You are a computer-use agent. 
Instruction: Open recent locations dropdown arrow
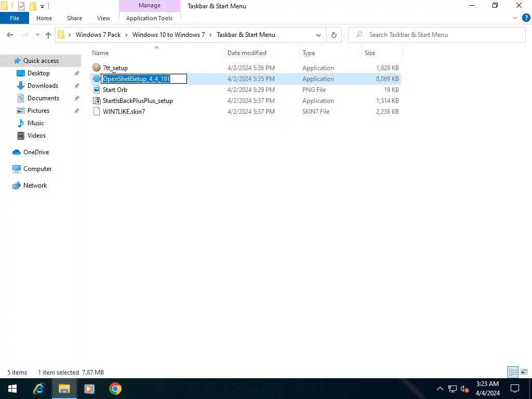(x=37, y=35)
